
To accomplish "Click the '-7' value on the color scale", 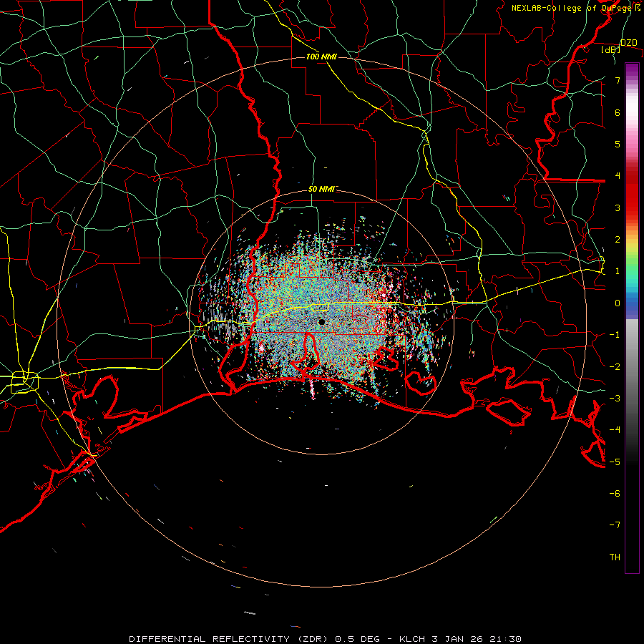I will [615, 525].
